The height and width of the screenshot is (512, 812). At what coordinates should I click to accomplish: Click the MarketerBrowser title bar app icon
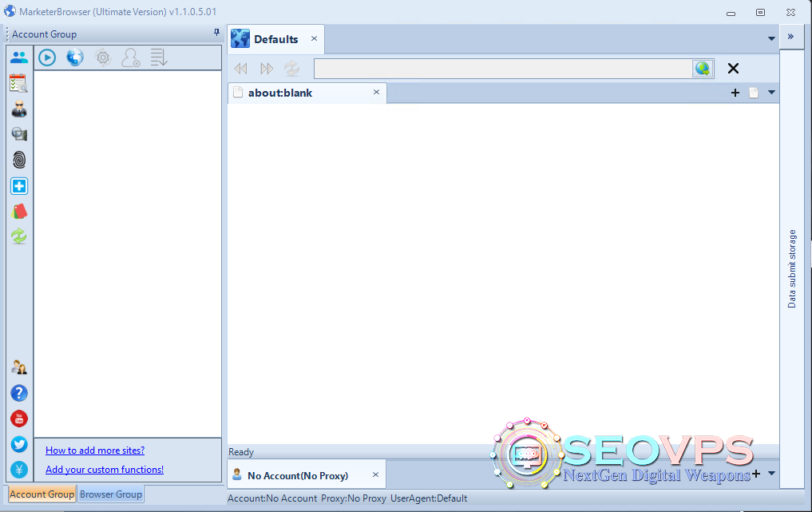[x=10, y=11]
